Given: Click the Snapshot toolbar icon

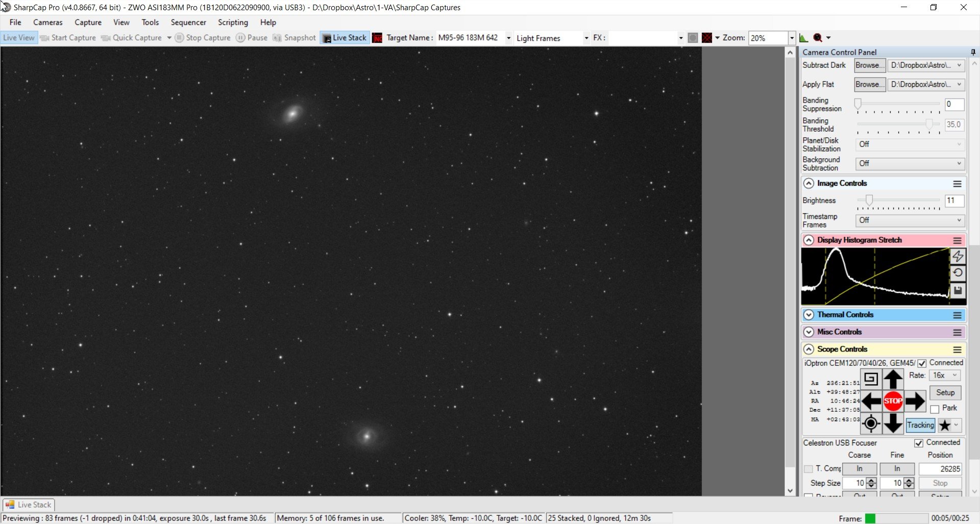Looking at the screenshot, I should [x=277, y=38].
